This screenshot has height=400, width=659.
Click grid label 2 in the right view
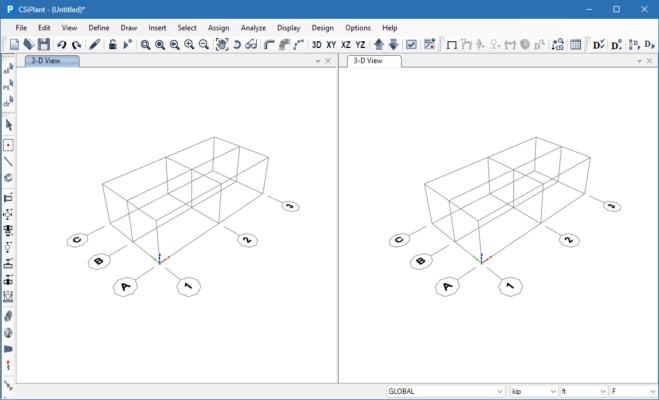[569, 240]
